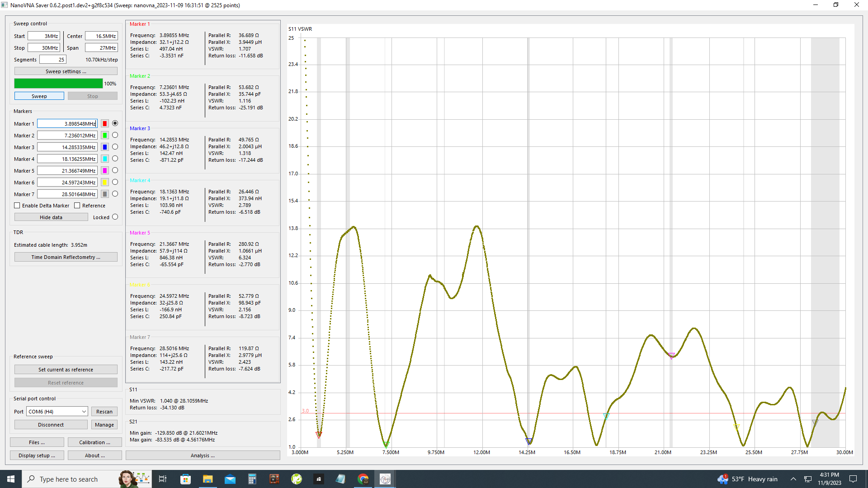
Task: Toggle the Reference checkbox
Action: point(77,206)
